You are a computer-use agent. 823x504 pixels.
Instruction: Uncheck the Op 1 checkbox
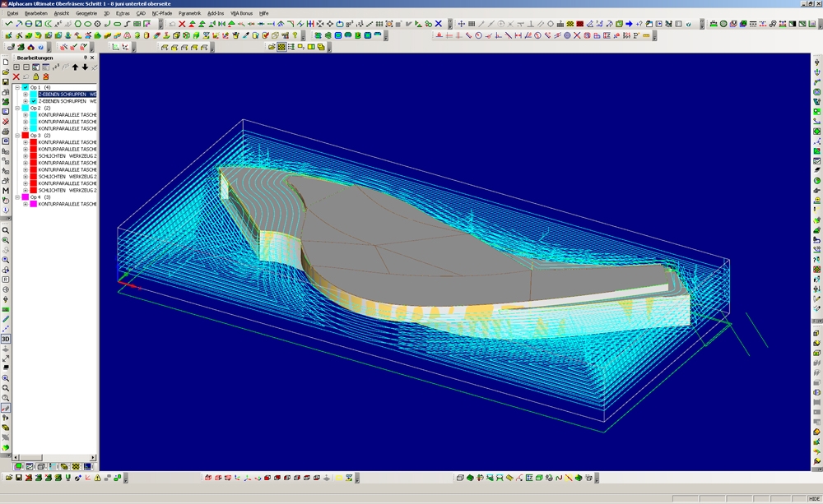[x=26, y=88]
